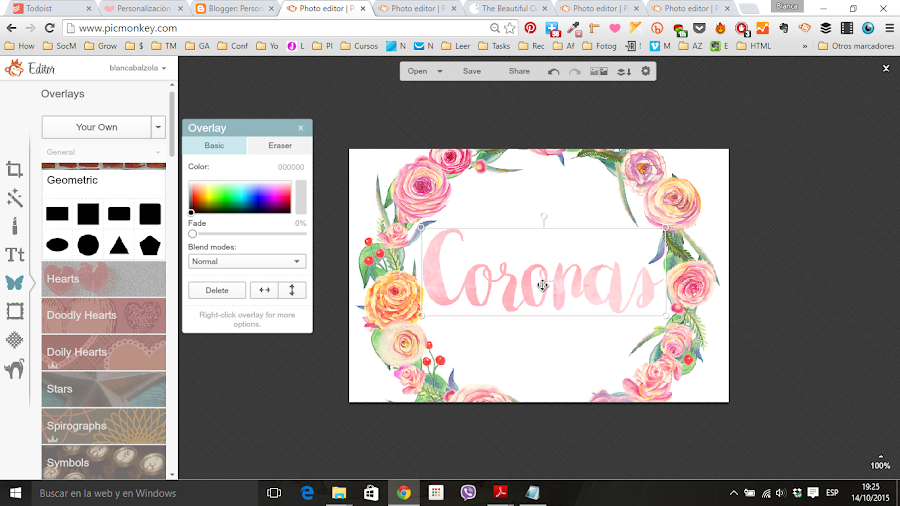Click the Coronas overlay on canvas
Viewport: 900px width, 506px height.
[542, 271]
